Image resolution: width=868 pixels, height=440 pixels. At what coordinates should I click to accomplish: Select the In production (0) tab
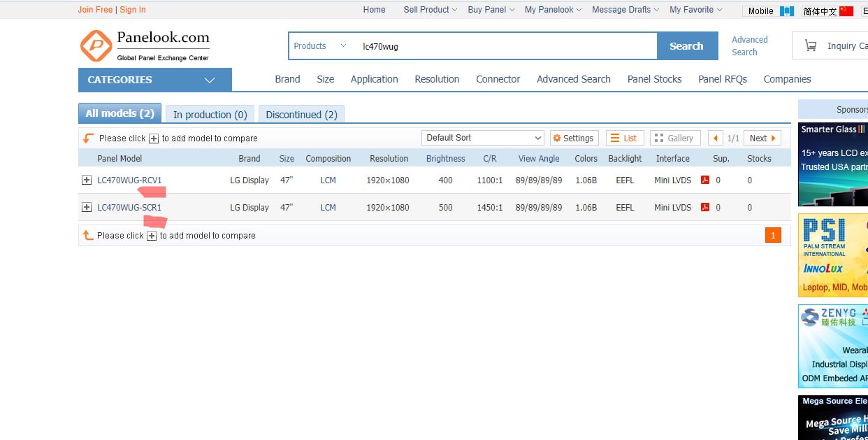[x=210, y=115]
